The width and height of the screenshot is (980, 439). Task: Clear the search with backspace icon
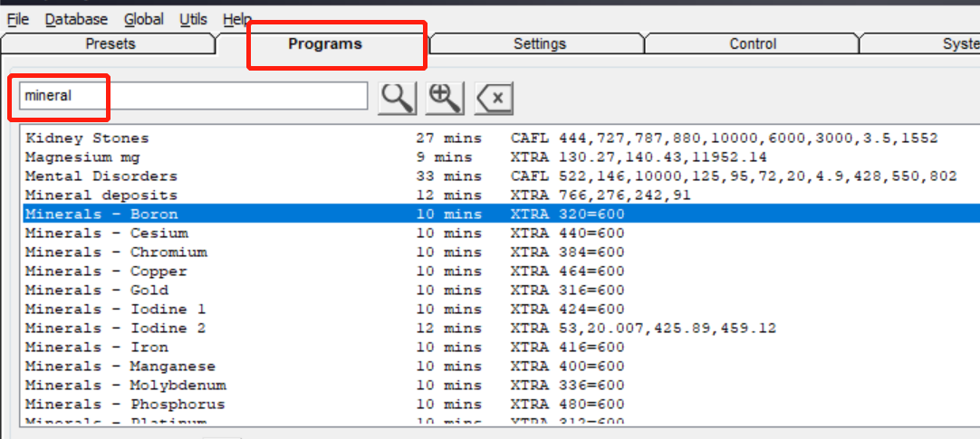click(494, 98)
